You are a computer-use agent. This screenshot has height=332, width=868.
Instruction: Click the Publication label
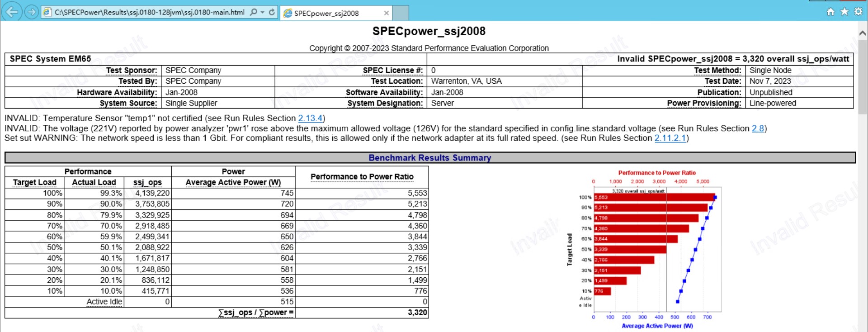[720, 92]
